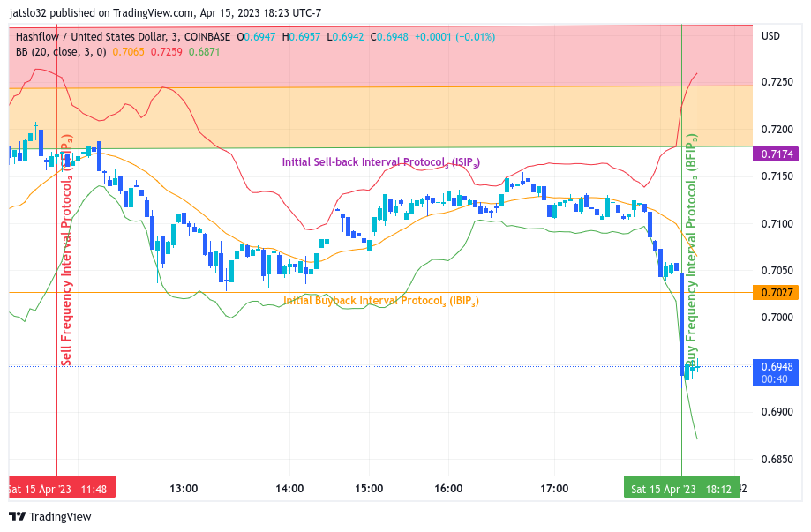Click the 0.7027 orange price label

776,293
